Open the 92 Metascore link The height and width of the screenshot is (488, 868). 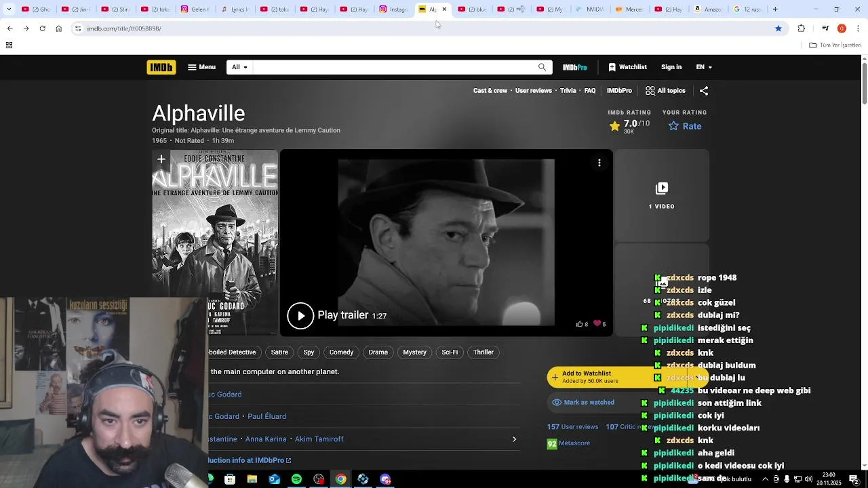(568, 444)
